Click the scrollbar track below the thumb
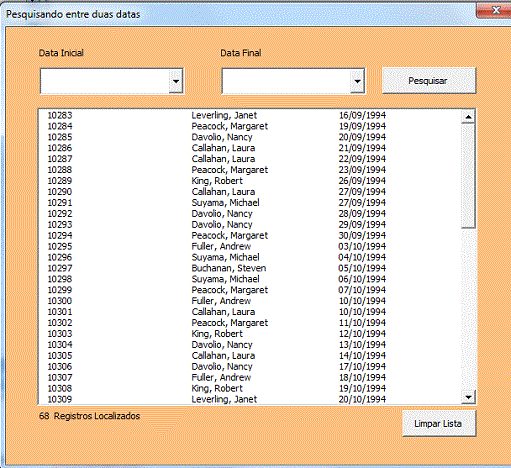Screen dimensions: 511x468 click(x=468, y=309)
